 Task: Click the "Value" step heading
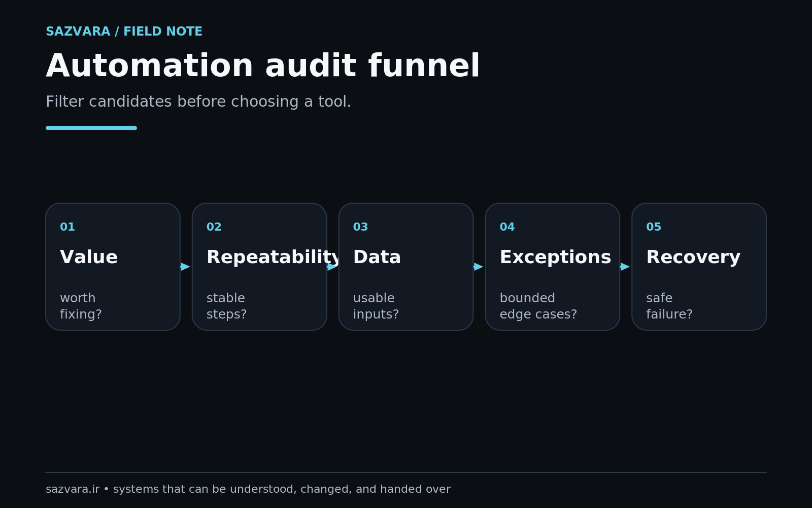tap(89, 257)
